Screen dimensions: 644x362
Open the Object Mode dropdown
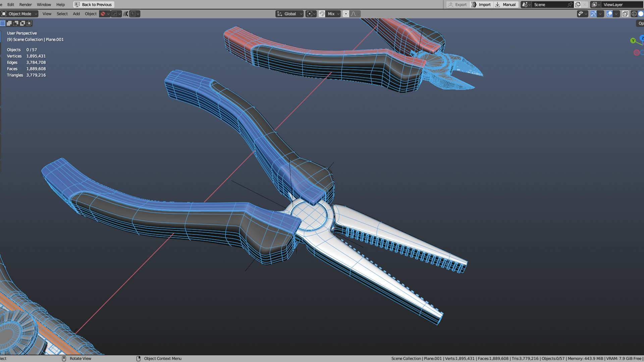(x=19, y=14)
